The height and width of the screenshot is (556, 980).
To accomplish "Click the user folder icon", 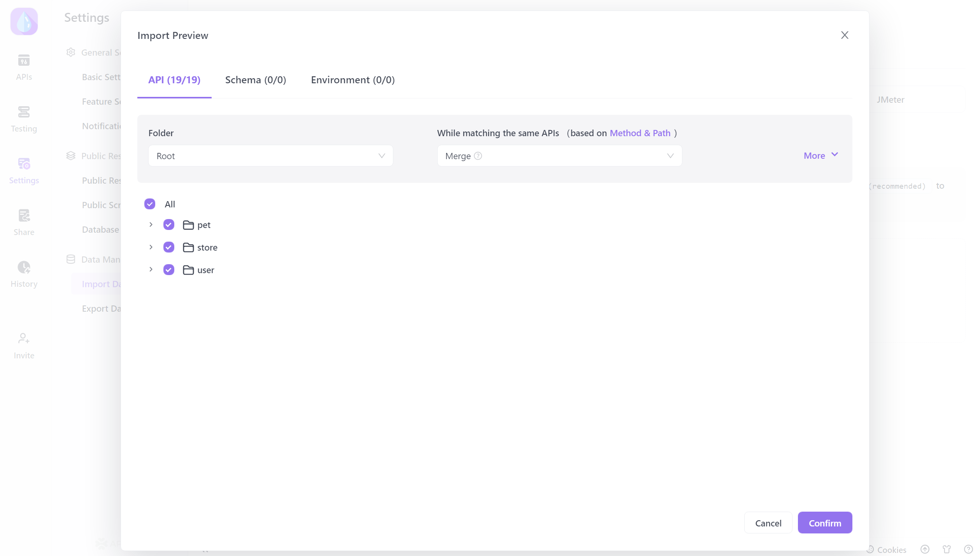I will click(188, 270).
